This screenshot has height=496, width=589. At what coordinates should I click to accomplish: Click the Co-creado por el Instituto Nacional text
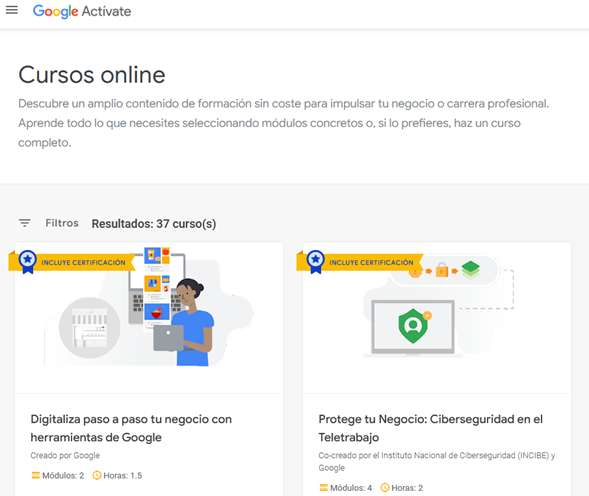click(x=437, y=461)
